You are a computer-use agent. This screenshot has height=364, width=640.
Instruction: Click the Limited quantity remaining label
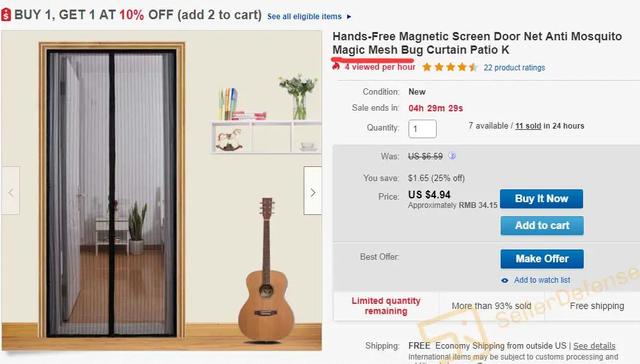point(386,306)
